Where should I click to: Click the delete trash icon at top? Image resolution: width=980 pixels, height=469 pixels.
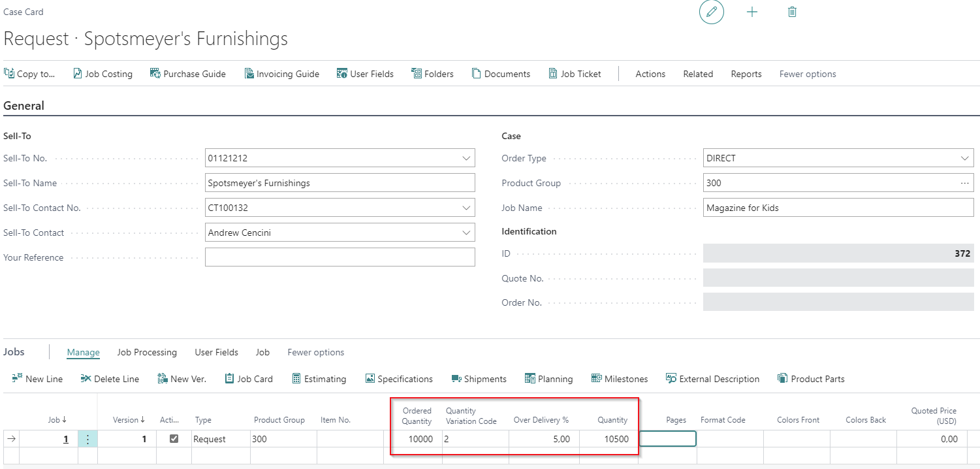[792, 12]
